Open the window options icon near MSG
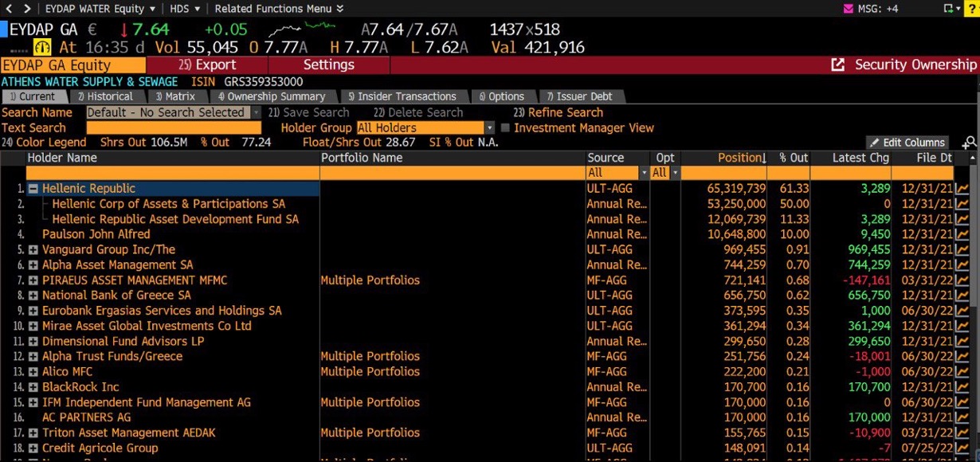Screen dimensions: 980x462 [x=950, y=9]
